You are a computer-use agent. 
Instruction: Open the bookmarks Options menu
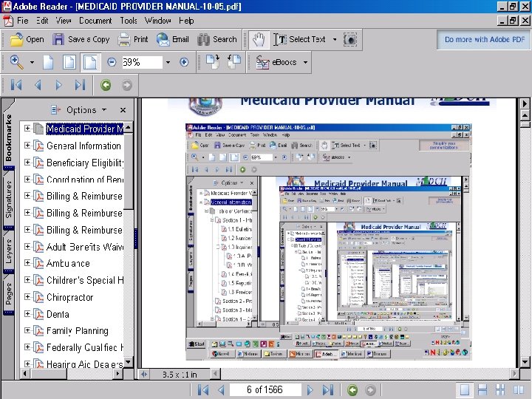79,110
